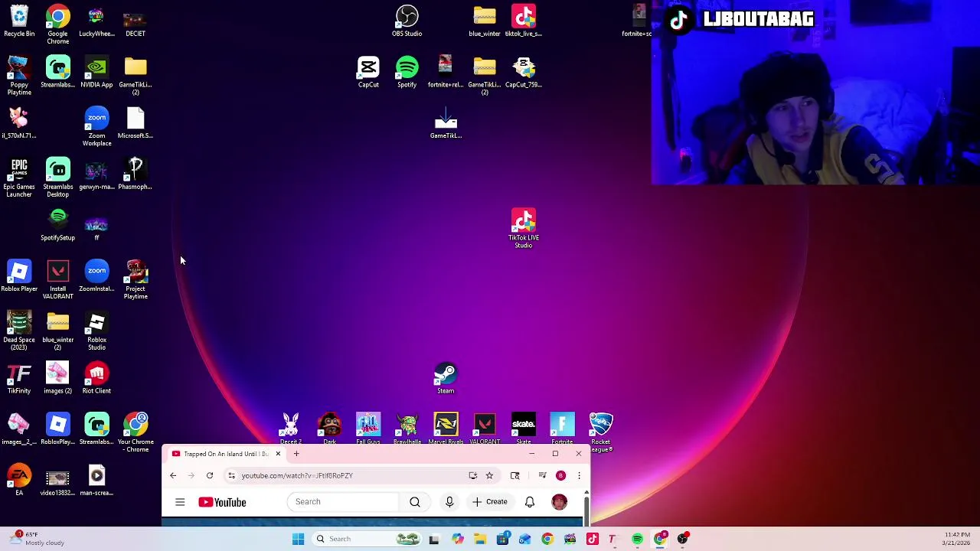
Task: Open Microsoft Store from the taskbar
Action: tap(502, 539)
